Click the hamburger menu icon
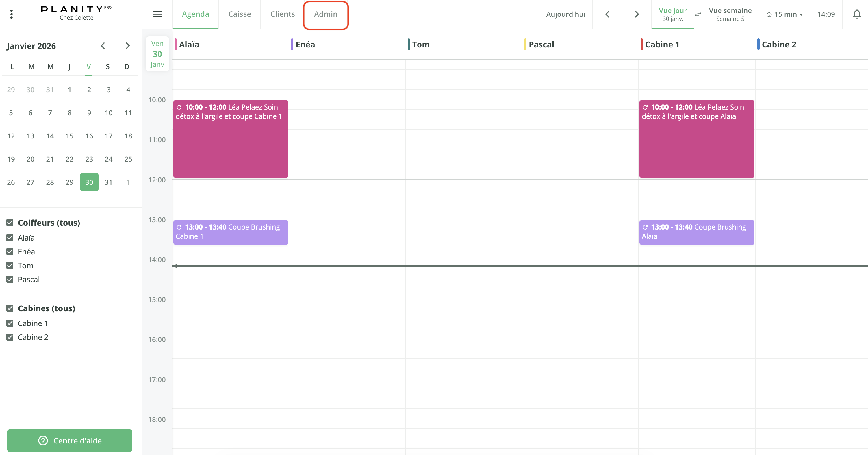Image resolution: width=868 pixels, height=455 pixels. click(157, 14)
